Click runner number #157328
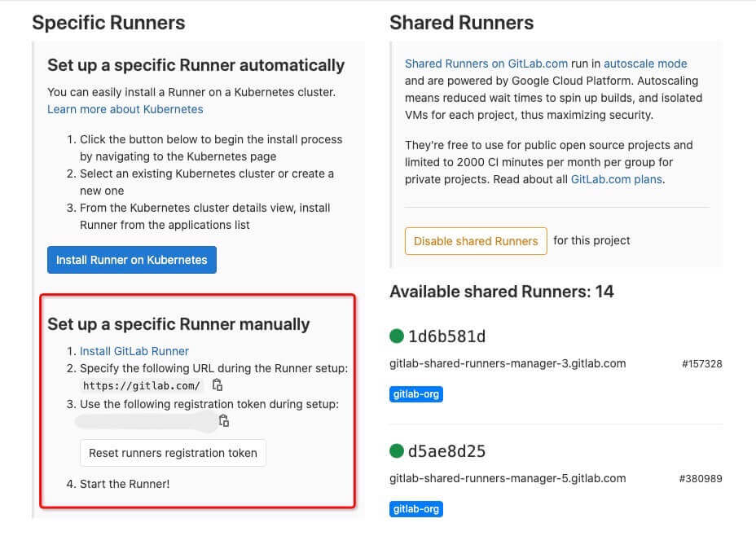Screen dimensions: 756x536 pyautogui.click(x=702, y=364)
